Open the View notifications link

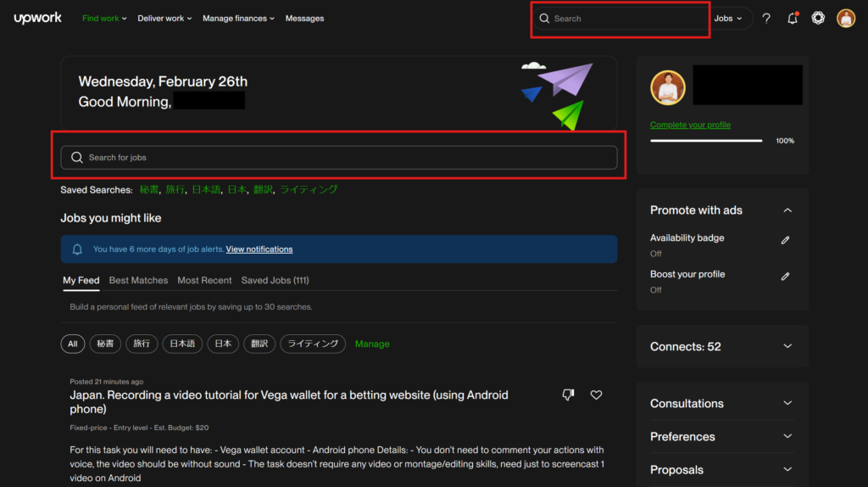(x=259, y=249)
